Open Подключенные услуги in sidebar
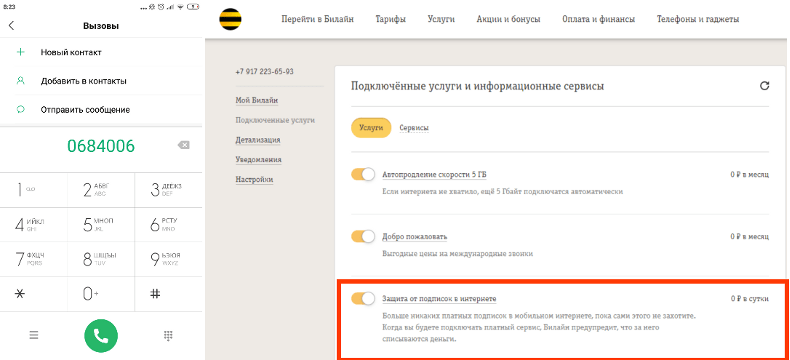 (275, 120)
